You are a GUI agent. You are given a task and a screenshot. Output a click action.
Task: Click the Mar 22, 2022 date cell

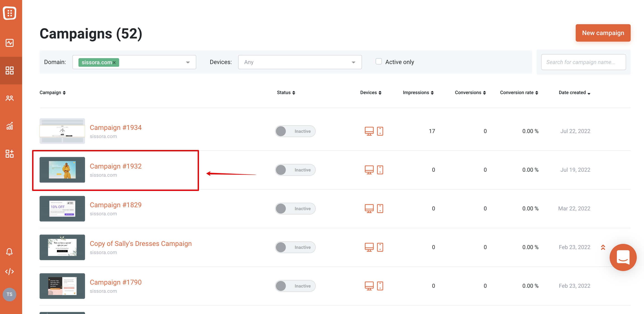point(574,208)
